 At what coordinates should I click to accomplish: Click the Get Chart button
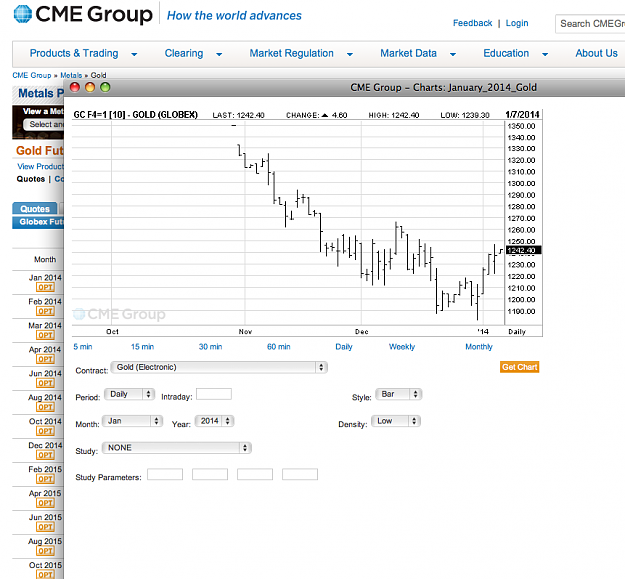519,367
